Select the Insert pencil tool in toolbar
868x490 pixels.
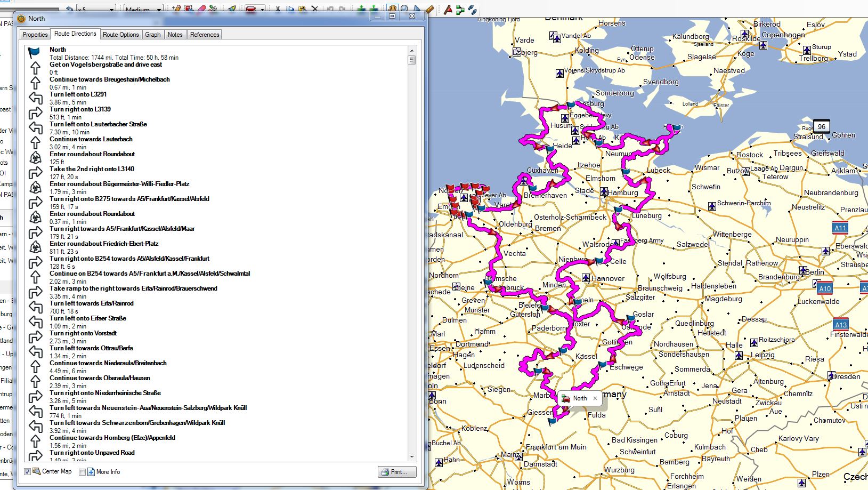177,9
